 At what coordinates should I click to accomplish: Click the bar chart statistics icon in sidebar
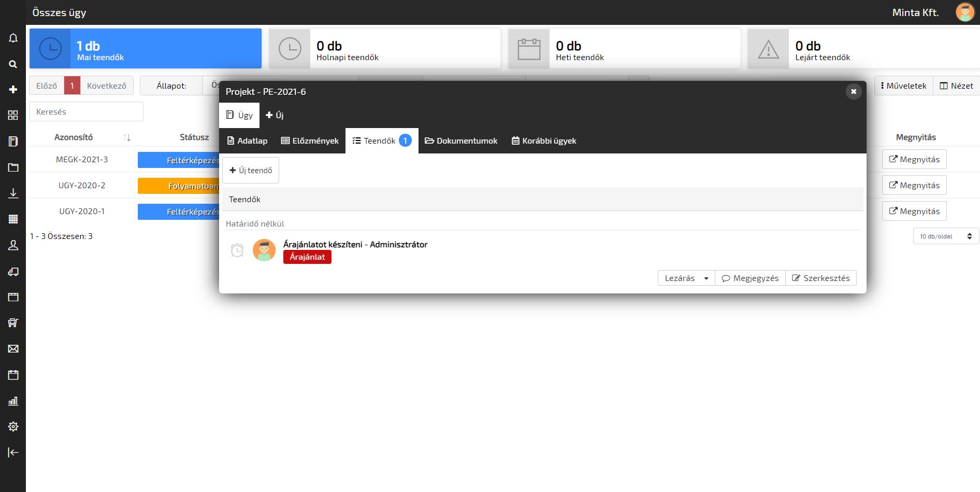pos(13,401)
